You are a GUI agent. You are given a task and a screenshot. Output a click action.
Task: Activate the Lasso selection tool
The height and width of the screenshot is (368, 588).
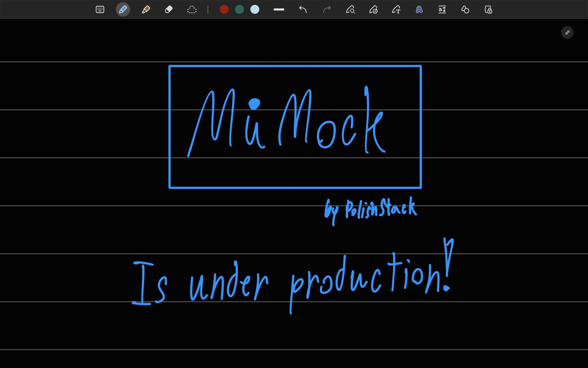pos(192,9)
